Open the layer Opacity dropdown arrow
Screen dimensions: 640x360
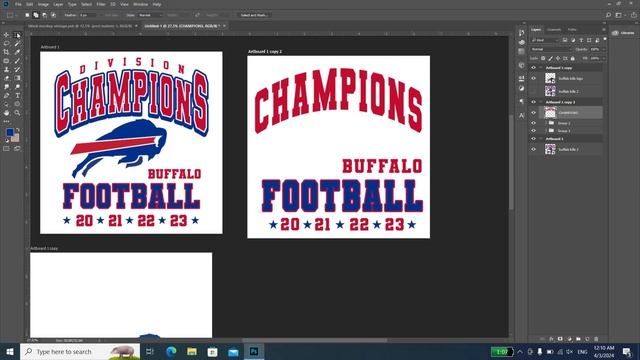click(x=604, y=49)
